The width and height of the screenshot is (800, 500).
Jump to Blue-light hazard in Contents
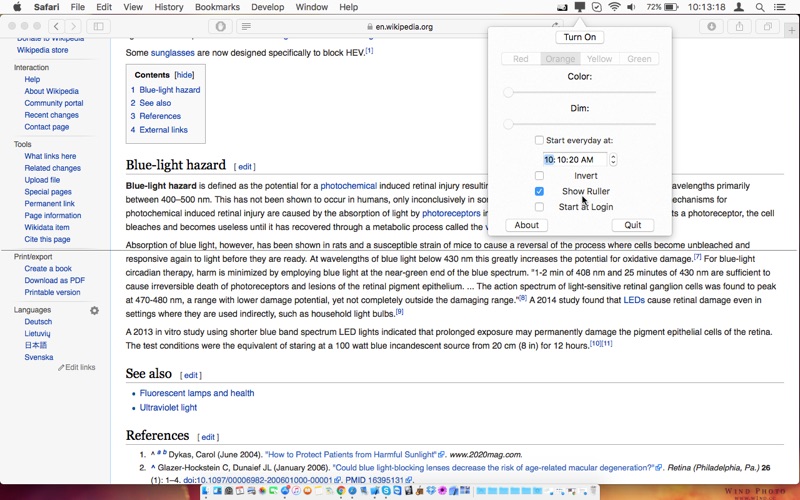click(169, 90)
